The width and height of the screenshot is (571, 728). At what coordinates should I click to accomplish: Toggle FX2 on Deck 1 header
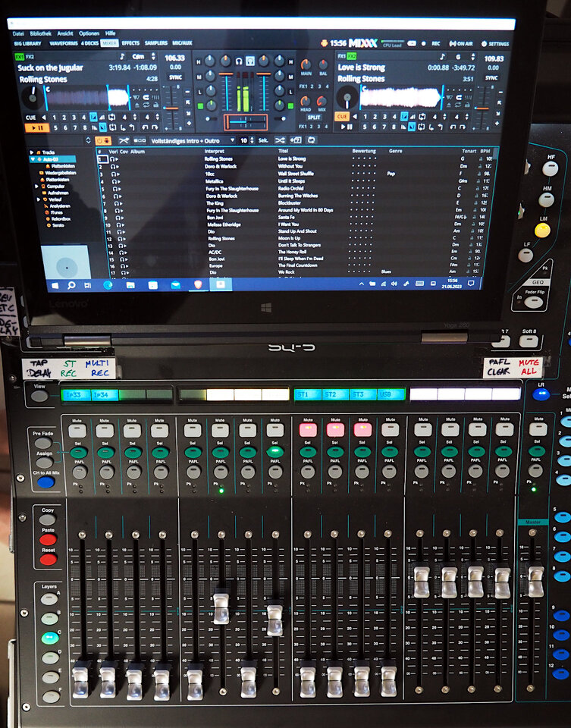(x=30, y=57)
